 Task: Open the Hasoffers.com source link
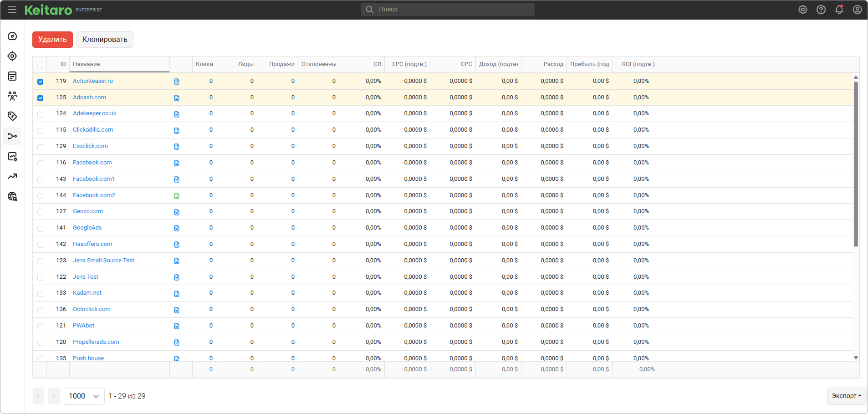coord(92,244)
